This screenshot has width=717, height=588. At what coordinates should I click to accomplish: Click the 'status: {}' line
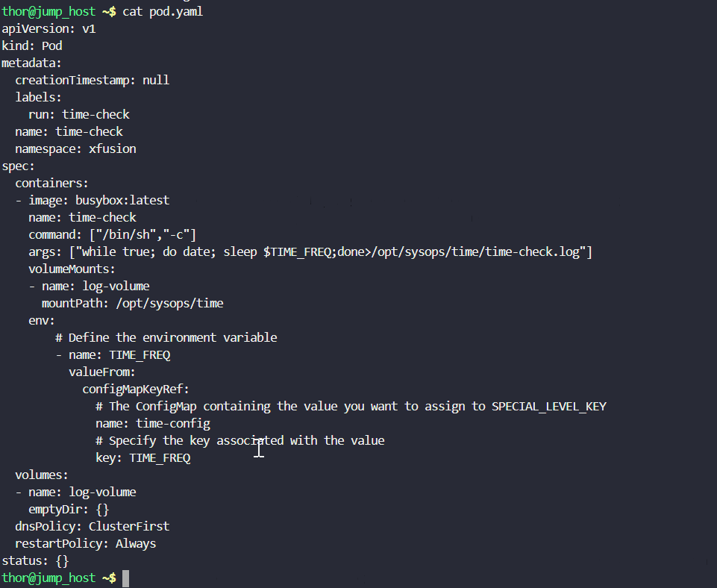point(35,560)
